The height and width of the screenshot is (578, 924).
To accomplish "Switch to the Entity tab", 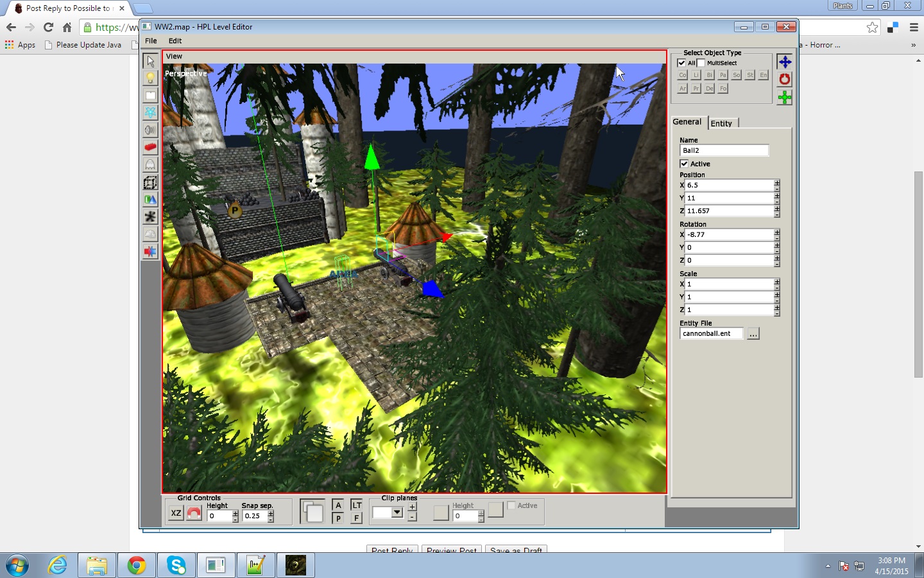I will [721, 123].
